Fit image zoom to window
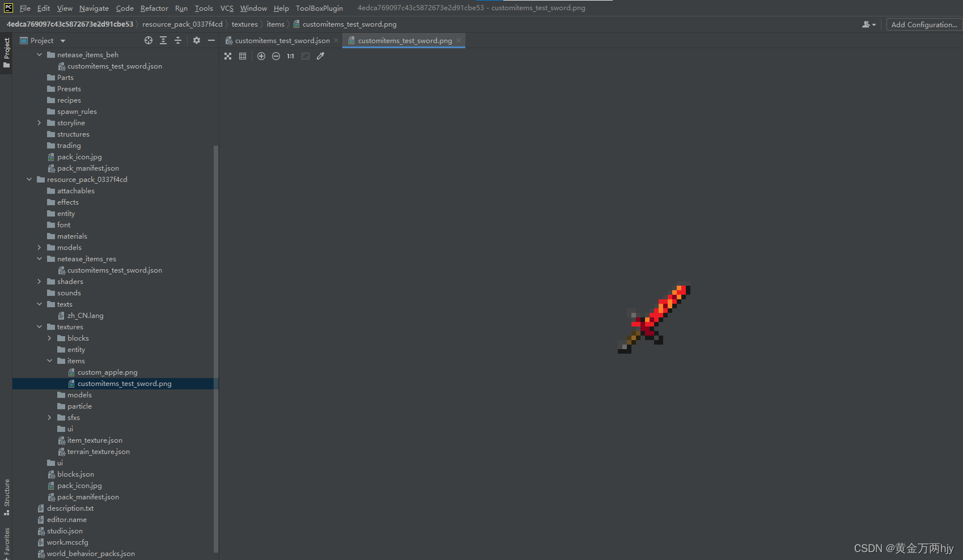The height and width of the screenshot is (560, 963). coord(306,56)
